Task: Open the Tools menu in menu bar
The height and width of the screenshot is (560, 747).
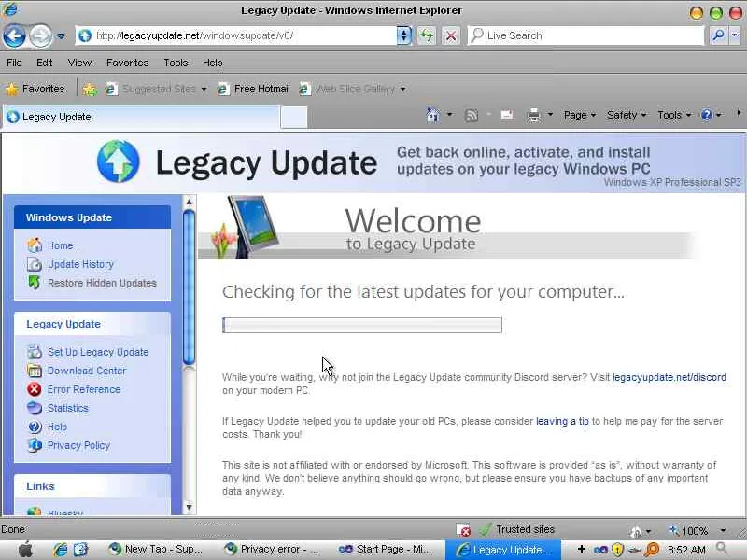Action: point(176,63)
